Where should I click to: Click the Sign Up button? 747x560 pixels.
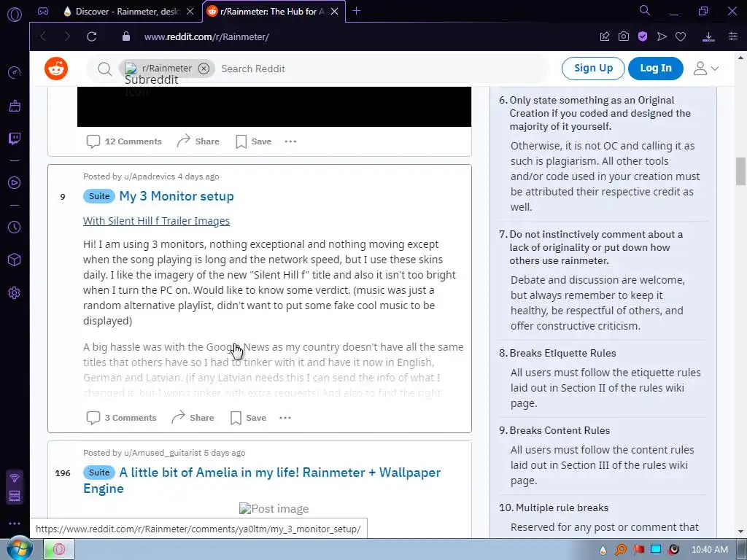click(593, 68)
